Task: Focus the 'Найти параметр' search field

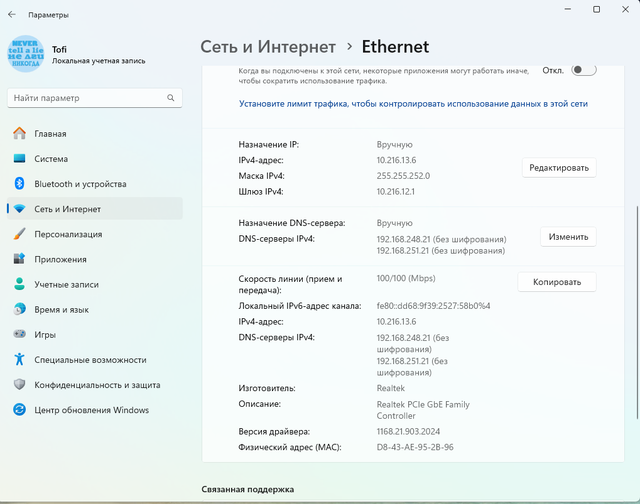Action: click(95, 98)
